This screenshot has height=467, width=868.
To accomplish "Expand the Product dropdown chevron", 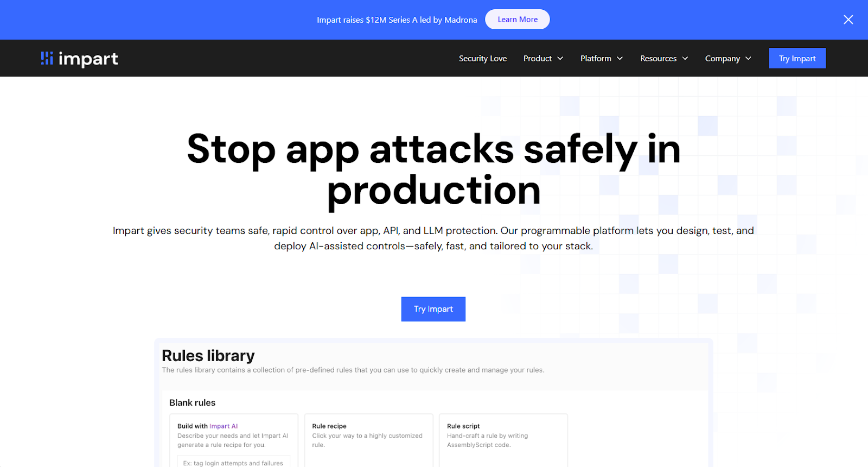I will pos(560,59).
